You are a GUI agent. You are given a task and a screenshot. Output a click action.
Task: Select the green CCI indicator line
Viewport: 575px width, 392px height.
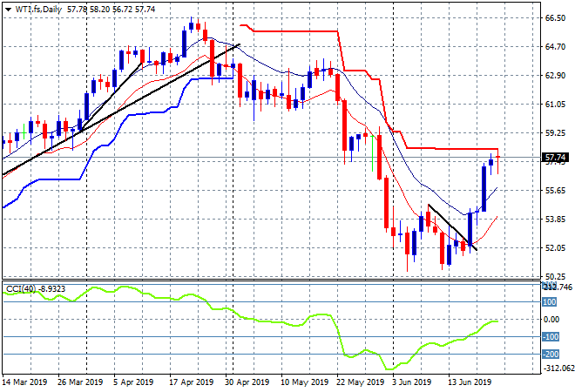251,319
